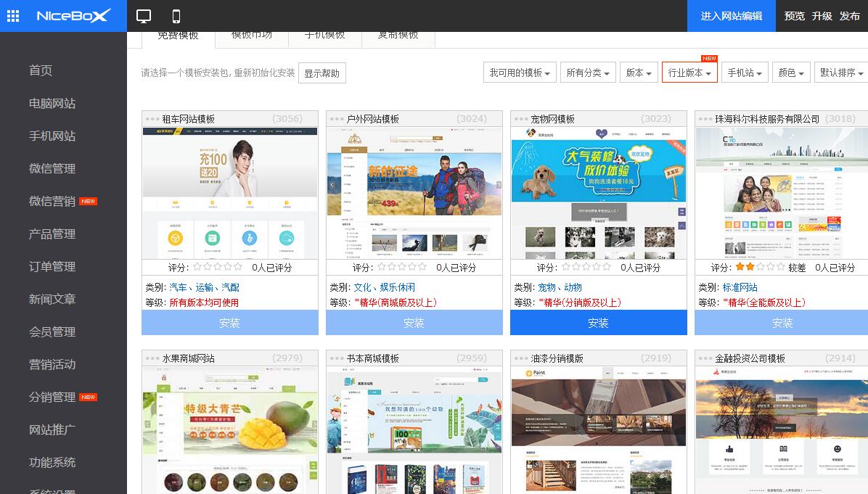Click 珠海科尔科技服务有限公司 preview thumbnail
The height and width of the screenshot is (494, 868).
coord(782,193)
